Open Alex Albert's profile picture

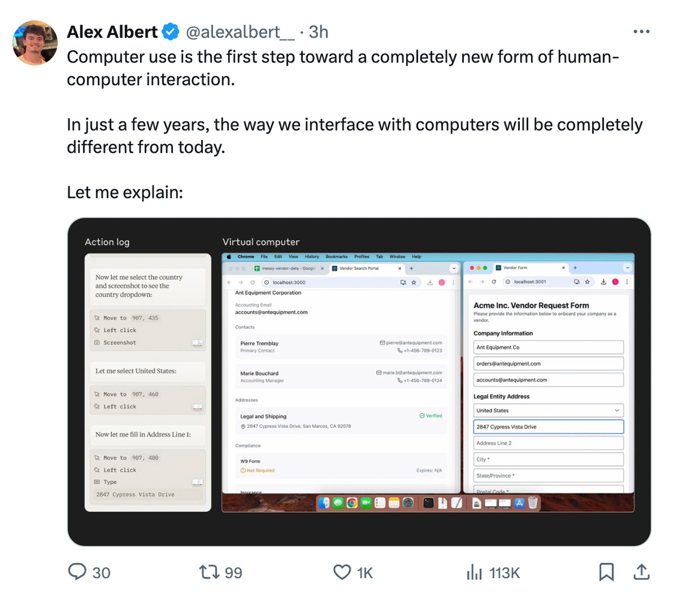click(35, 43)
